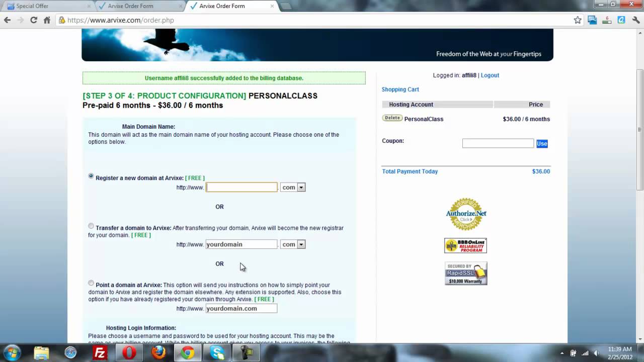The image size is (644, 362).
Task: Click the new domain name input field
Action: (242, 187)
